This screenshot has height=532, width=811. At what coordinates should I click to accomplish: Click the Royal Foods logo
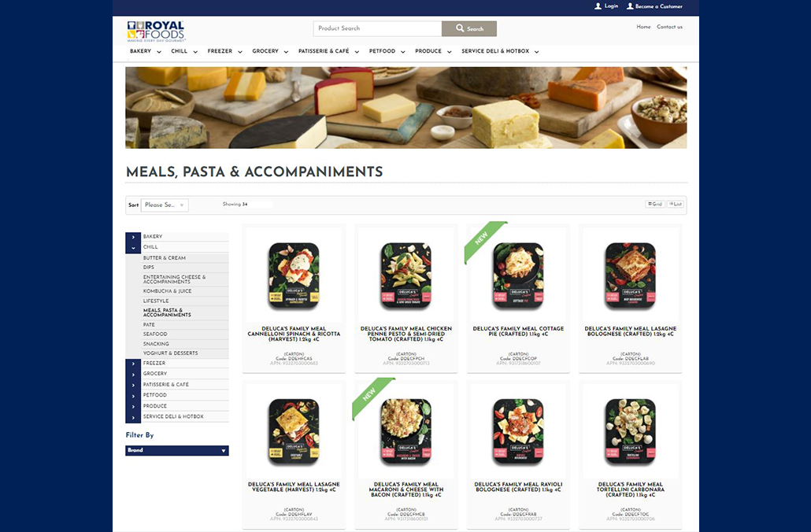[156, 31]
